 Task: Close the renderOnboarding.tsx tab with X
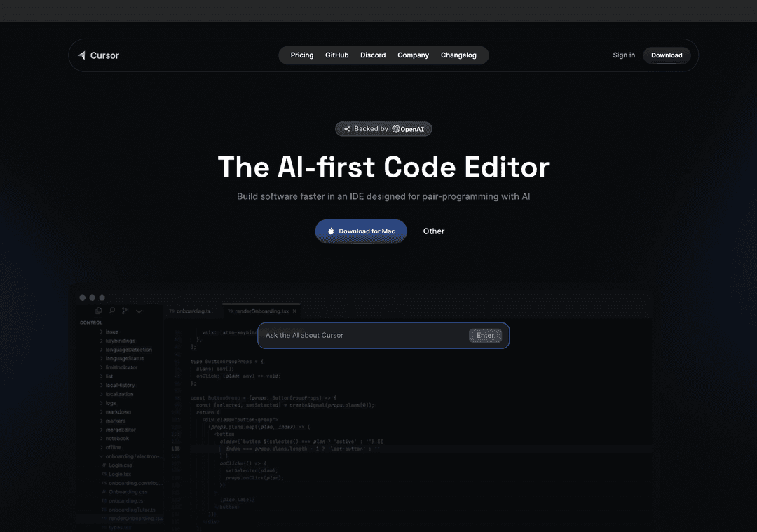pyautogui.click(x=295, y=311)
